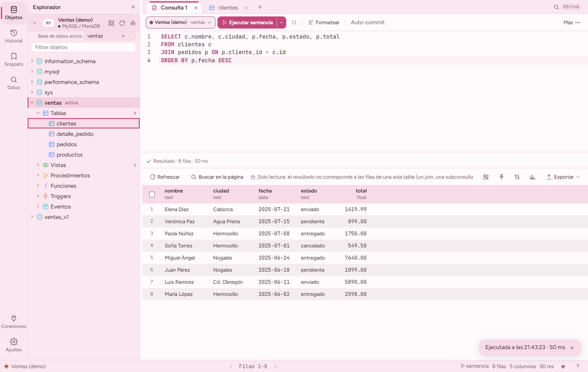Open the Objetos sidebar panel
Viewport: 588px width, 372px height.
click(13, 13)
